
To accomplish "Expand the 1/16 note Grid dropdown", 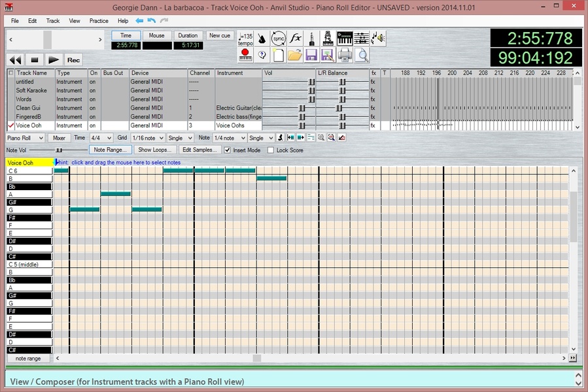I will tap(148, 138).
